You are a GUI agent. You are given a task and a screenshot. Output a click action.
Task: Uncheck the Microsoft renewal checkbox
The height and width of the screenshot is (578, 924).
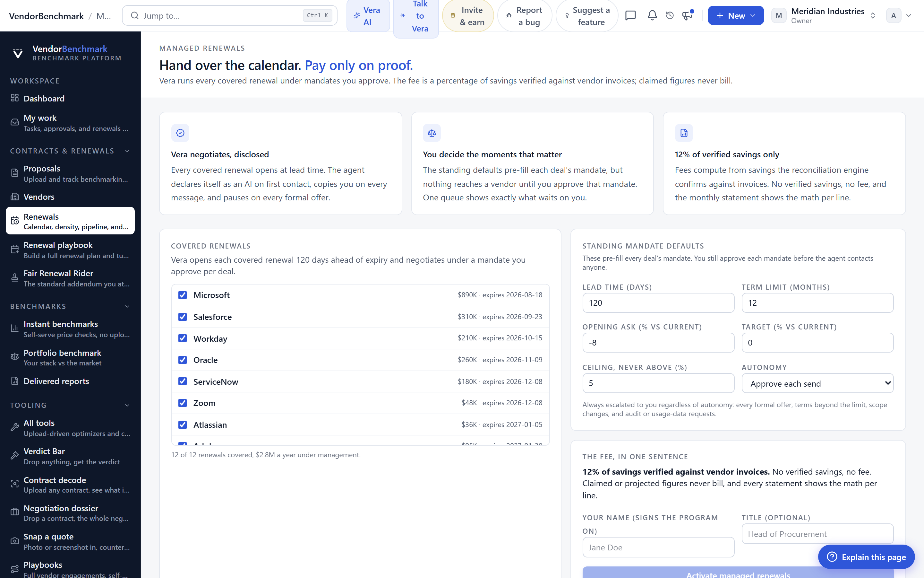pyautogui.click(x=183, y=295)
